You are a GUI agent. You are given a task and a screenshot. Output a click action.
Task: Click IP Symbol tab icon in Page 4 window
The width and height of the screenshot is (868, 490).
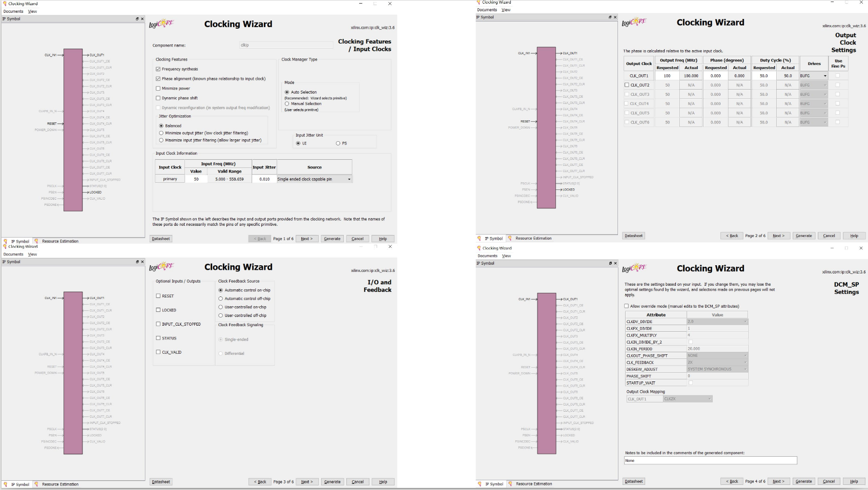(x=480, y=483)
